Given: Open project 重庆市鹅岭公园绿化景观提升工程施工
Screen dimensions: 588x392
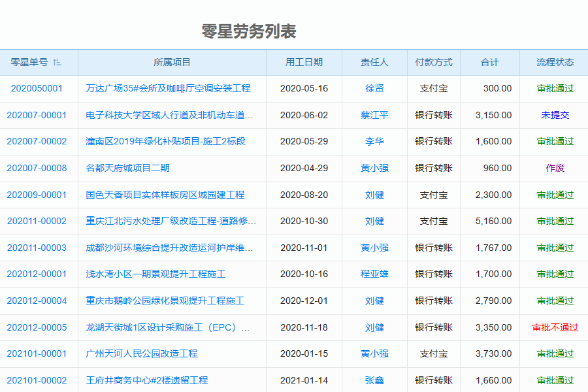Looking at the screenshot, I should click(x=165, y=301).
